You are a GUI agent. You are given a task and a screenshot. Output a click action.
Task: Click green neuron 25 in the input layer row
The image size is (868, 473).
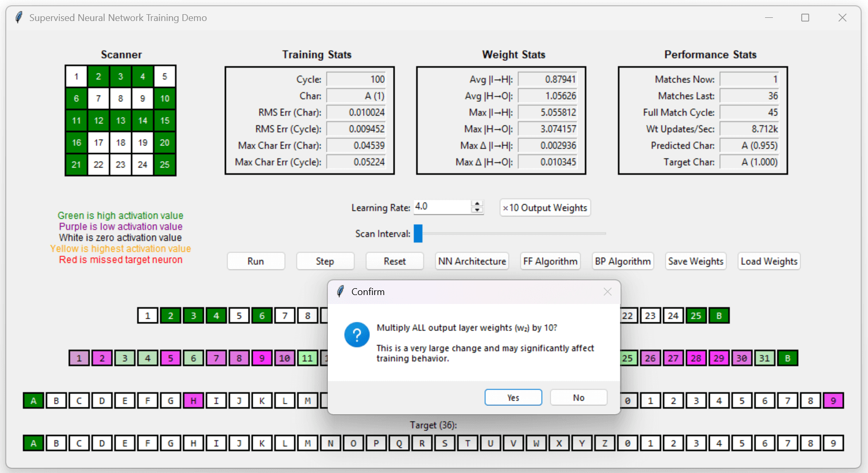coord(696,316)
